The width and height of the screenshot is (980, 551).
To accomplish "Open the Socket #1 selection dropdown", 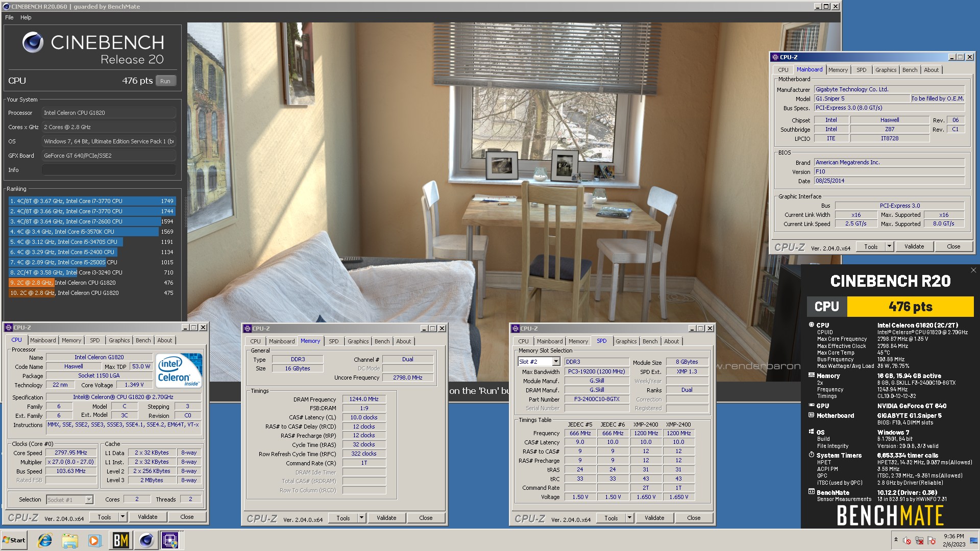I will pyautogui.click(x=89, y=500).
